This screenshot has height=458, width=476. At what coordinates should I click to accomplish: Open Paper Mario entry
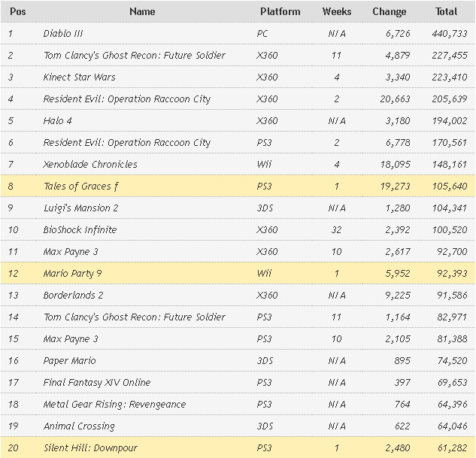tap(69, 360)
